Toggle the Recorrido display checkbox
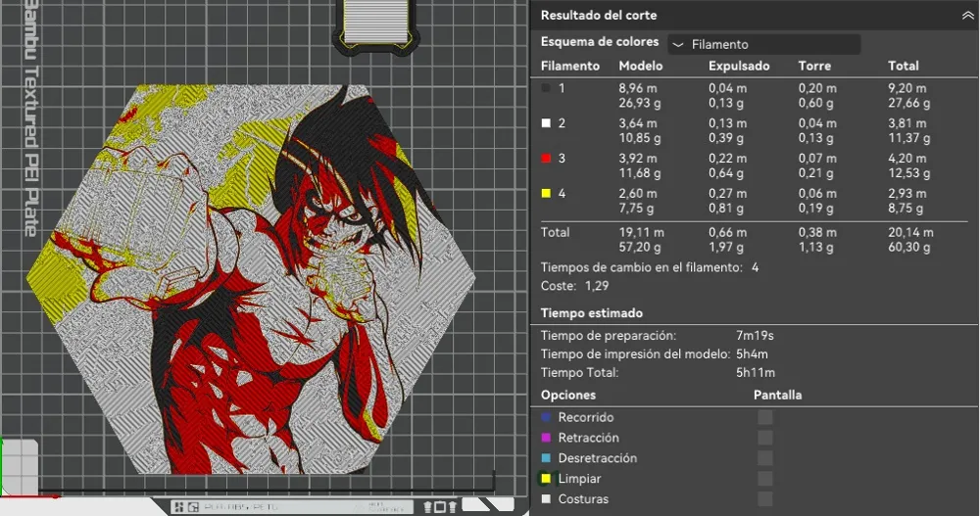This screenshot has height=516, width=980. pyautogui.click(x=765, y=417)
